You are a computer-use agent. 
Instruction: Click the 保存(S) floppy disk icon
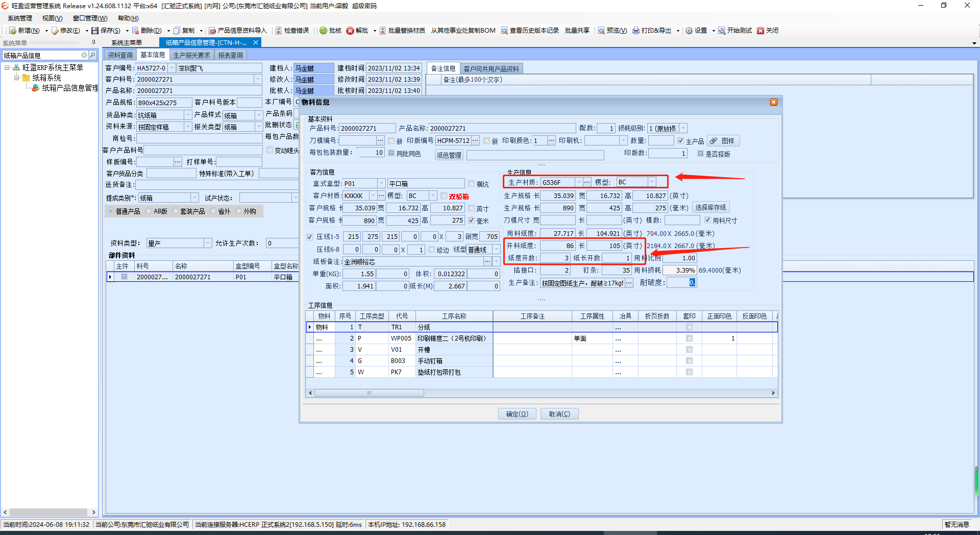point(95,31)
